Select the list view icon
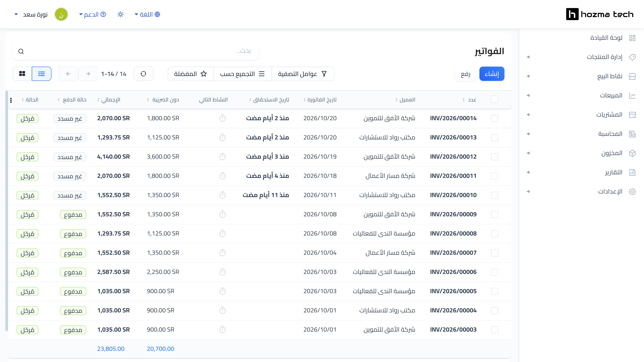 pyautogui.click(x=42, y=74)
